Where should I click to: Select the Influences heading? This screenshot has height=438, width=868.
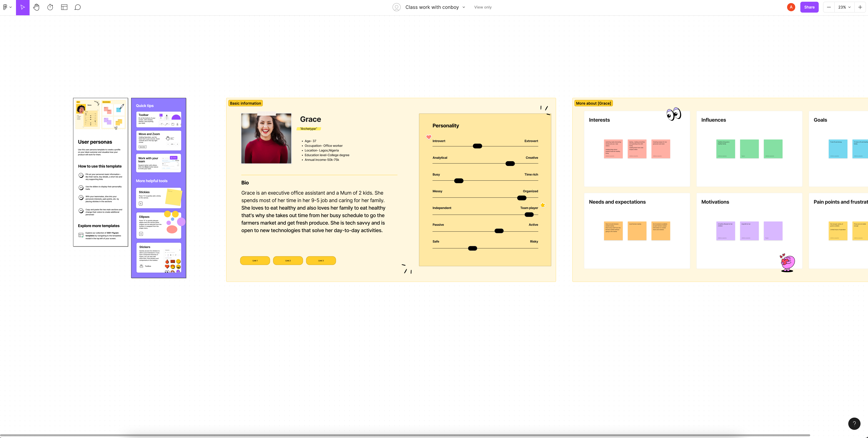(x=713, y=120)
